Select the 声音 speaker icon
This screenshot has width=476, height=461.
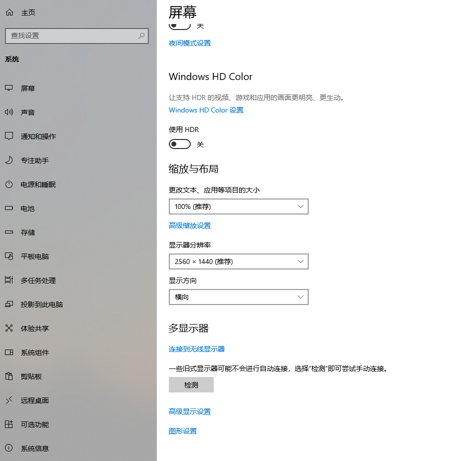(9, 112)
